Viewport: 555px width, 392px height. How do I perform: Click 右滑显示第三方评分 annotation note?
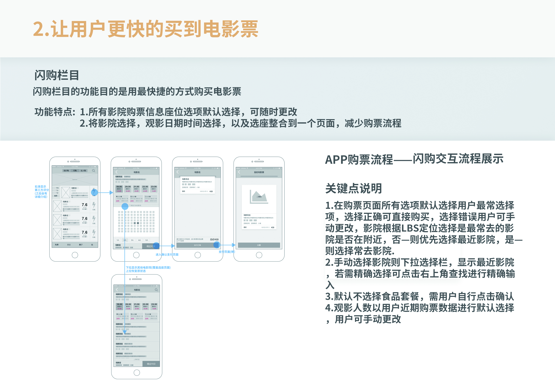[42, 192]
